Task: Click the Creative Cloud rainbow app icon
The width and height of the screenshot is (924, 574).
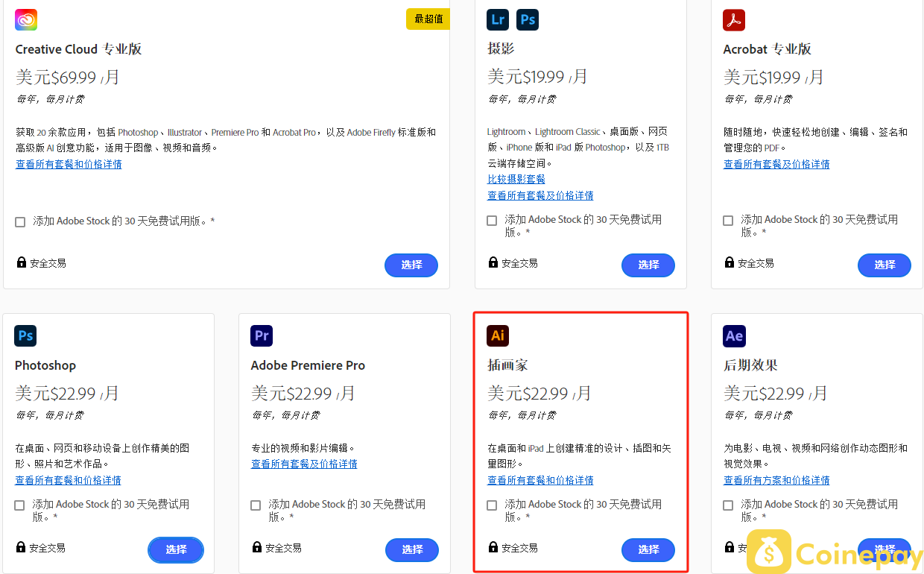Action: [x=26, y=20]
